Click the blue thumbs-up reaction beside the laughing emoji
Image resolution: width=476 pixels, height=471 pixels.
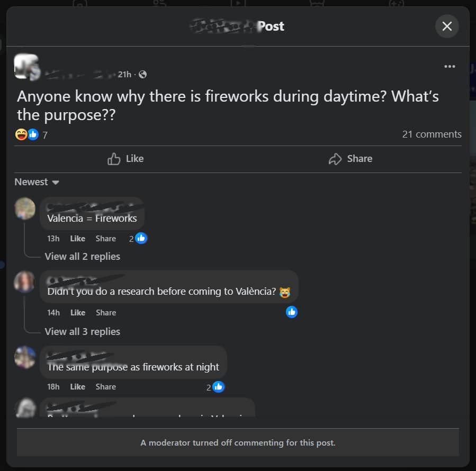click(x=33, y=134)
